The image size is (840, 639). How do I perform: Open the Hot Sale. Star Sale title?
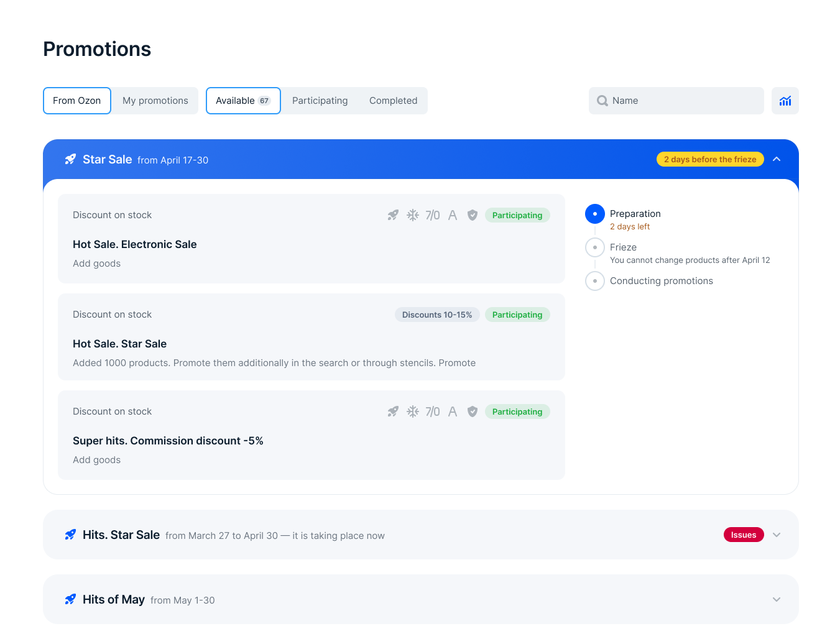(120, 344)
